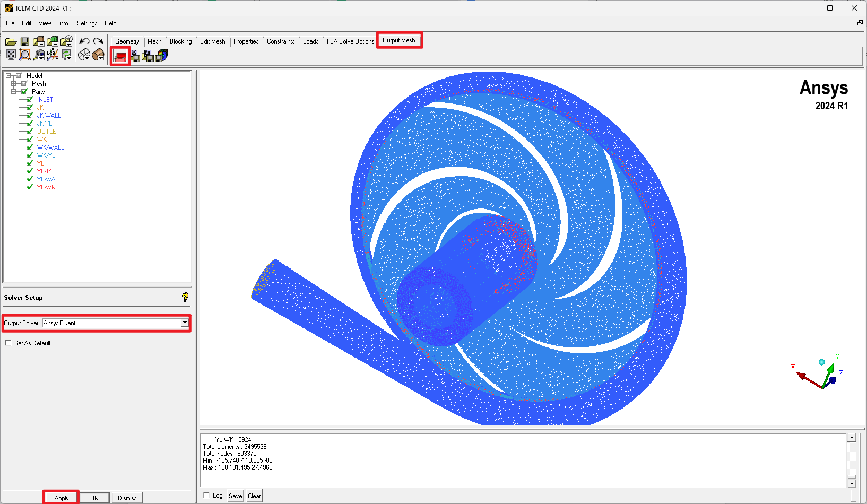This screenshot has height=504, width=867.
Task: Enable the Log checkbox in message window
Action: (x=207, y=495)
